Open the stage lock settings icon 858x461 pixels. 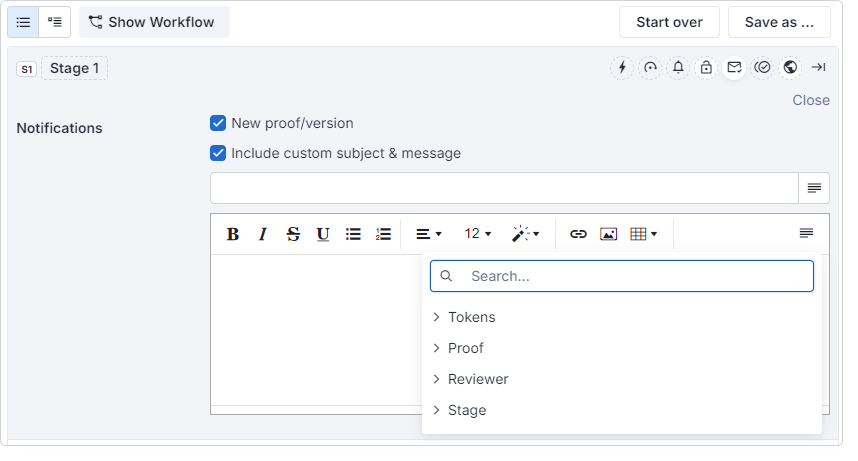coord(706,67)
